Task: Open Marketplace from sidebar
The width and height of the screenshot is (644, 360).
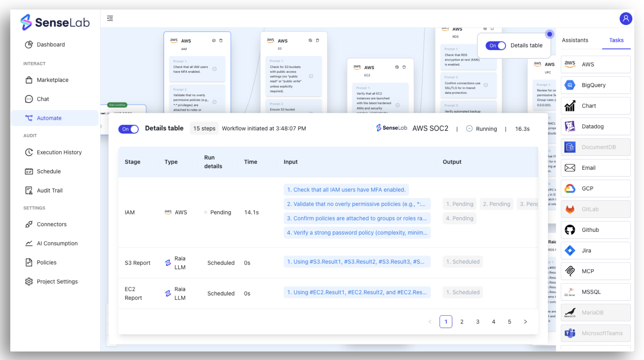Action: tap(52, 80)
